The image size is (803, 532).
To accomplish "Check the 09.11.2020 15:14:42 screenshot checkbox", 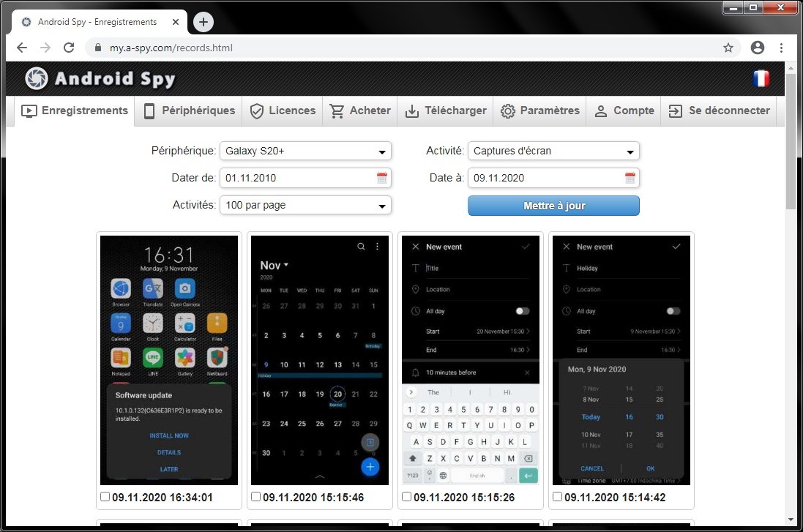I will [x=557, y=497].
